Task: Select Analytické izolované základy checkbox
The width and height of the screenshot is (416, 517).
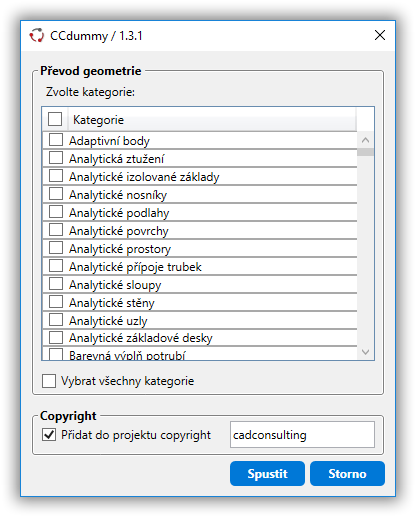Action: (x=56, y=176)
